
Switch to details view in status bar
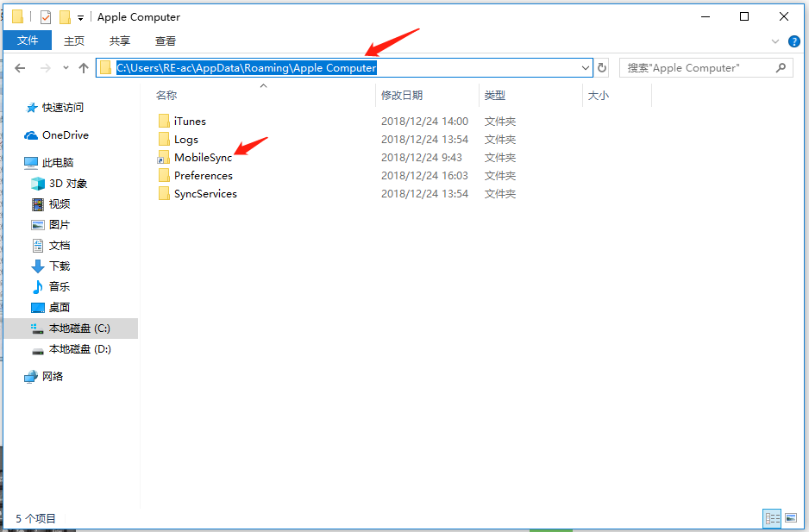click(x=773, y=518)
